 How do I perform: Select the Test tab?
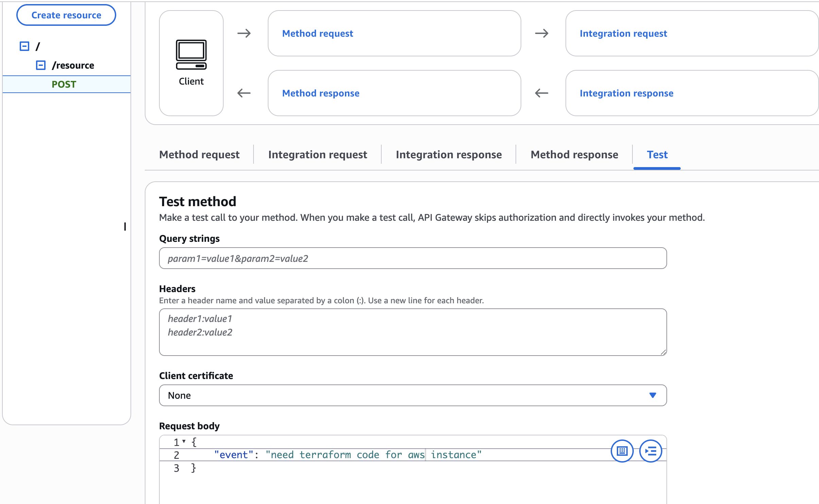coord(657,155)
